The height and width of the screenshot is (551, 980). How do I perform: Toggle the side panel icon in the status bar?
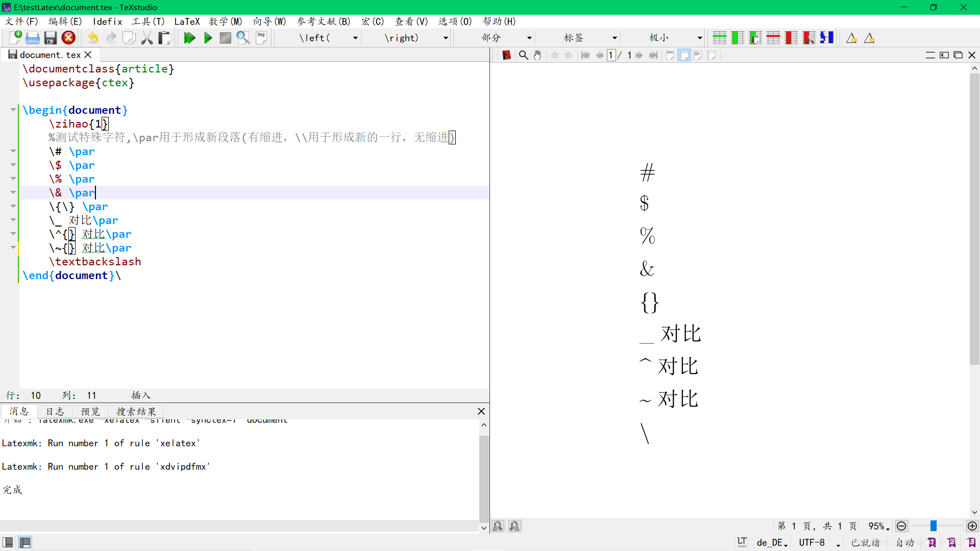(x=8, y=542)
